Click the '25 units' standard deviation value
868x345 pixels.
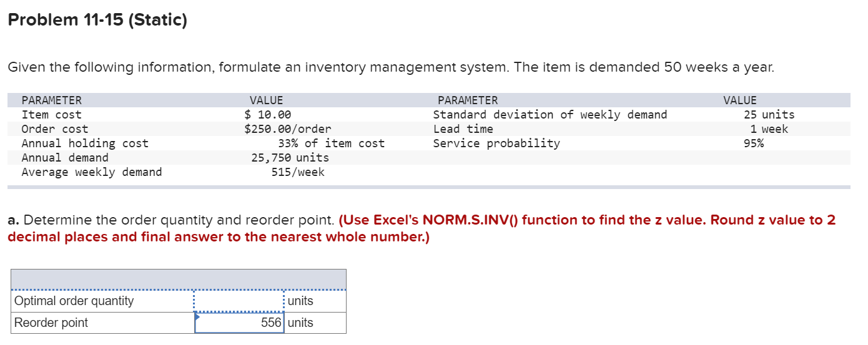(x=769, y=115)
